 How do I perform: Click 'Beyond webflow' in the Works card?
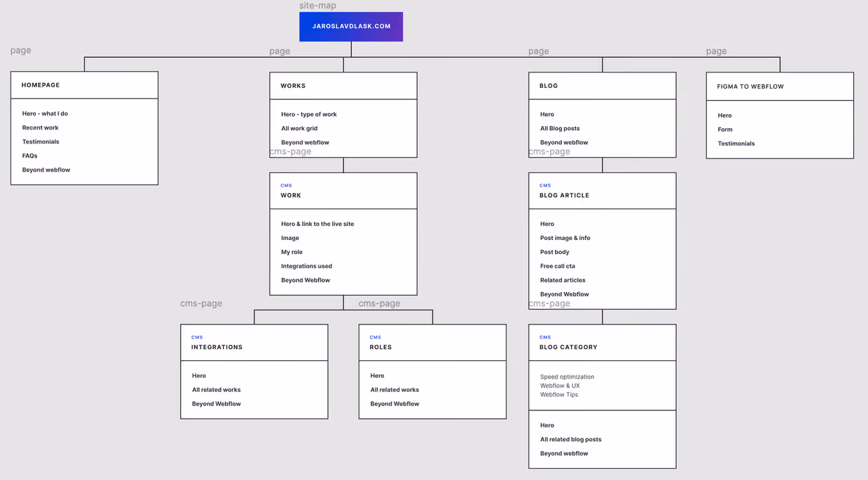[x=305, y=142]
